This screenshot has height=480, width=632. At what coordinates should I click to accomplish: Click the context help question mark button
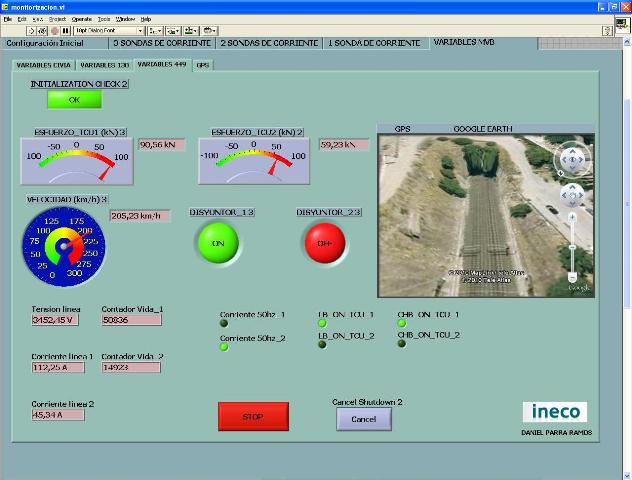click(x=607, y=31)
